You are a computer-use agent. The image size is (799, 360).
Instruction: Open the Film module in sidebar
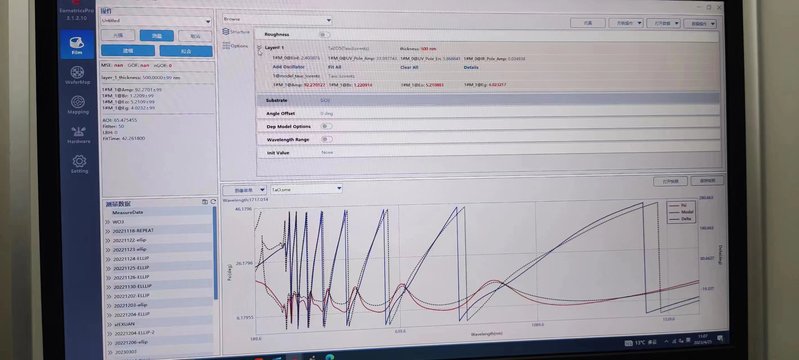click(77, 45)
